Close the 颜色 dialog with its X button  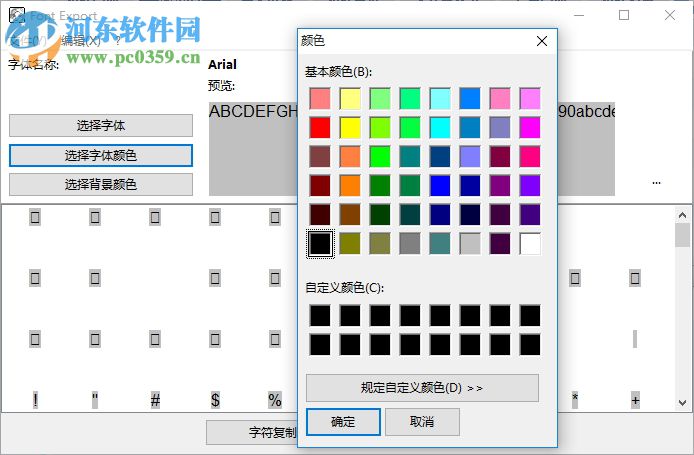542,41
